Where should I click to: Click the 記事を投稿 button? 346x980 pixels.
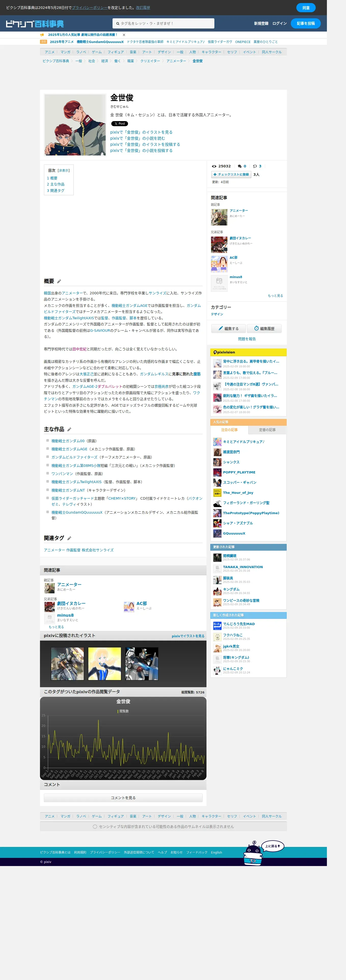pyautogui.click(x=306, y=24)
